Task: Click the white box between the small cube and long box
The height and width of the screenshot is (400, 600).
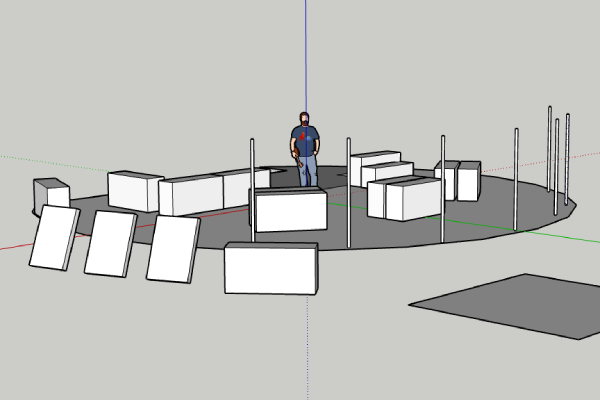Action: pyautogui.click(x=134, y=191)
